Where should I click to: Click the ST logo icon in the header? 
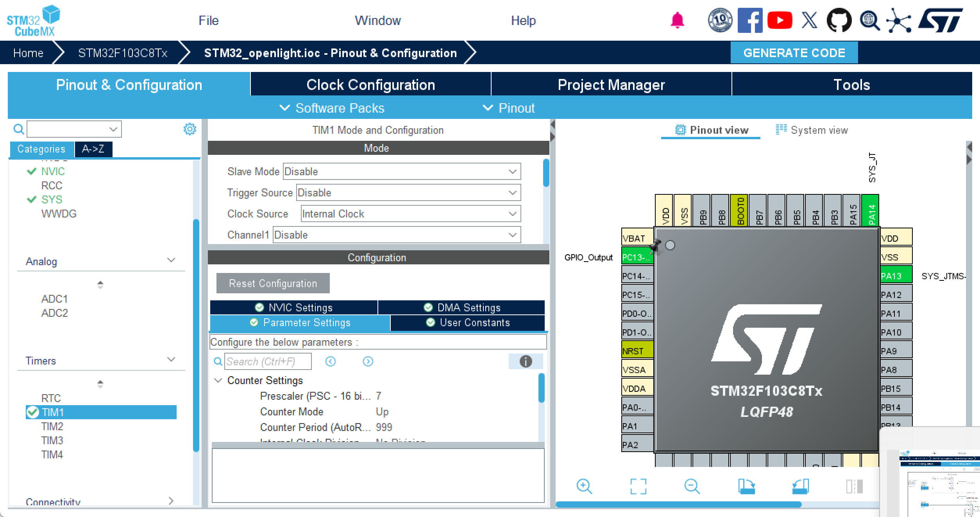pos(940,20)
